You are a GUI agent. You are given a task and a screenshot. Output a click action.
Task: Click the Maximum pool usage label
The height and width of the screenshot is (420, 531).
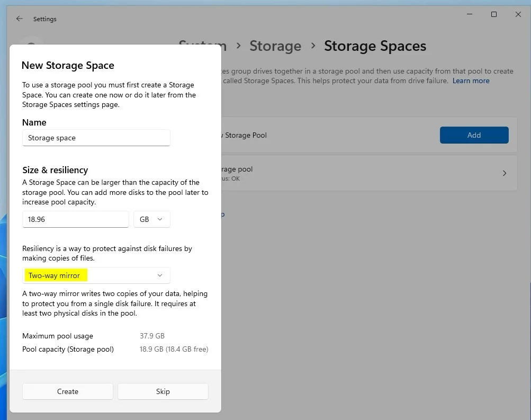point(58,336)
